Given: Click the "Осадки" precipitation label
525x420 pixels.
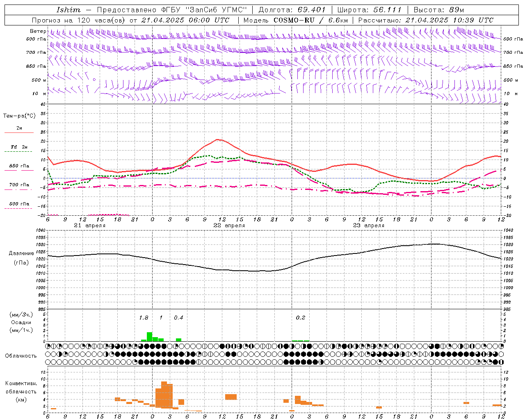Looking at the screenshot, I should (x=21, y=322).
